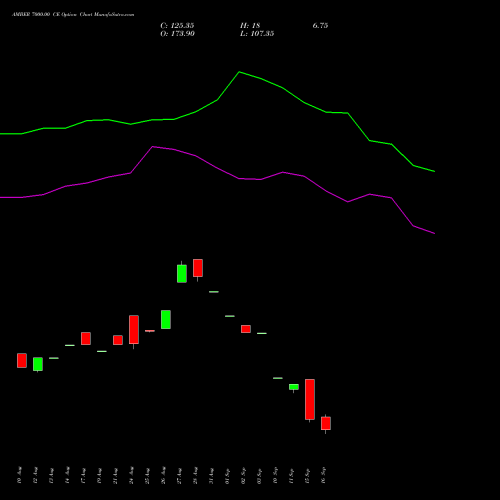Click the "28 Aug" date label

pyautogui.click(x=195, y=475)
